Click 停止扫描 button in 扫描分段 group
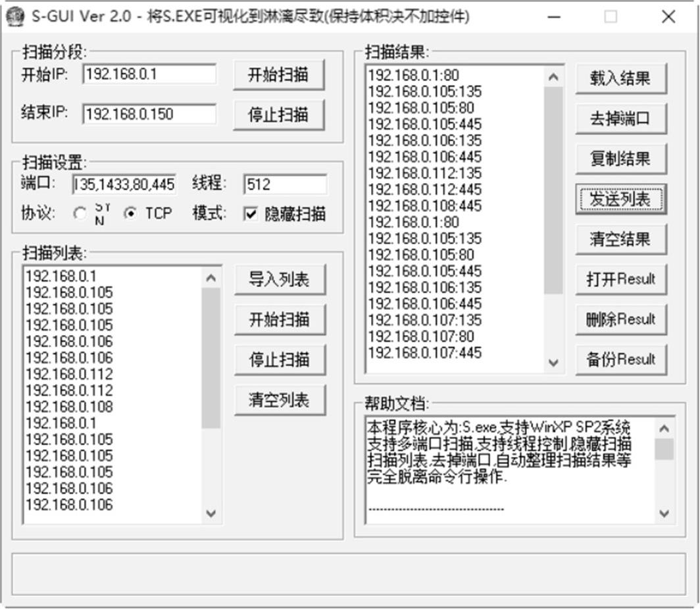700x609 pixels. tap(278, 115)
